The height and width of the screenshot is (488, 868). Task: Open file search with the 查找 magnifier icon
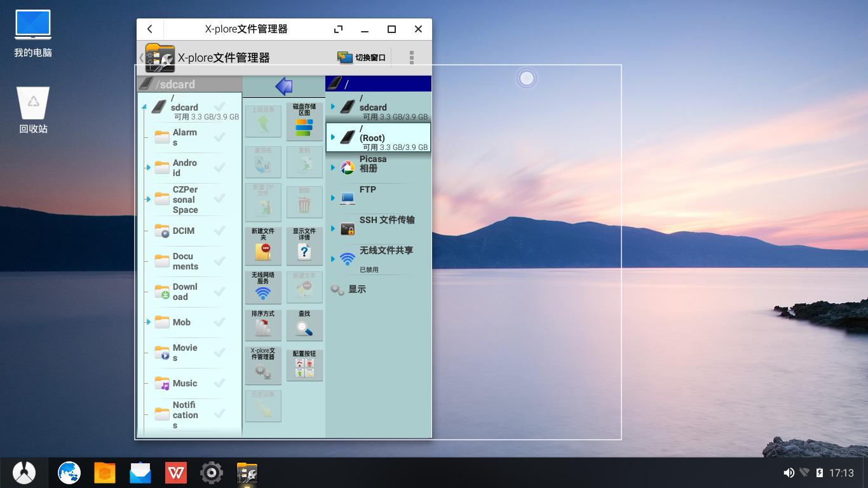pyautogui.click(x=304, y=325)
